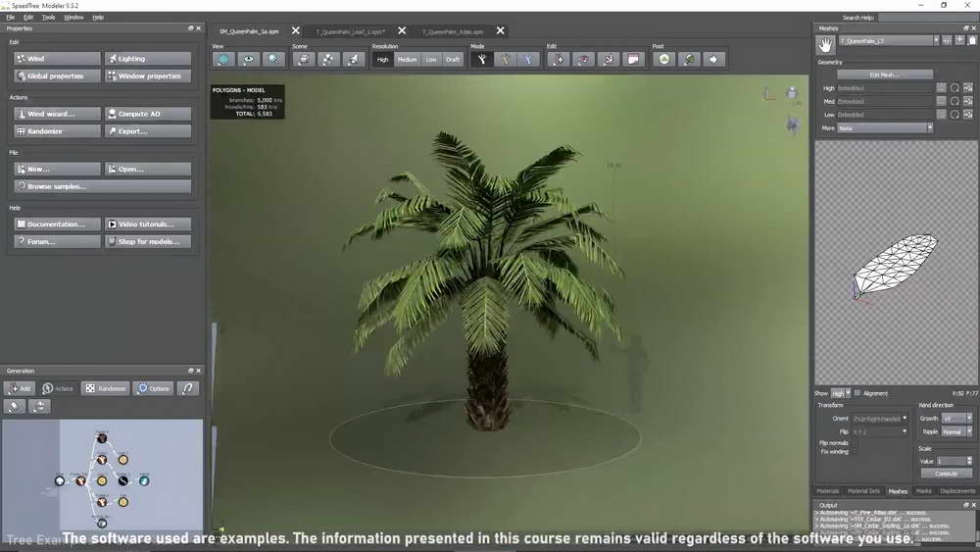The height and width of the screenshot is (552, 980).
Task: Enable the Flip normals checkbox
Action: click(854, 443)
